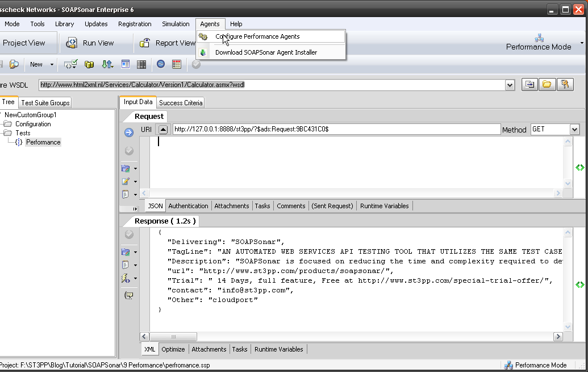The width and height of the screenshot is (588, 372).
Task: Select the Performance test in the tree
Action: pyautogui.click(x=43, y=142)
